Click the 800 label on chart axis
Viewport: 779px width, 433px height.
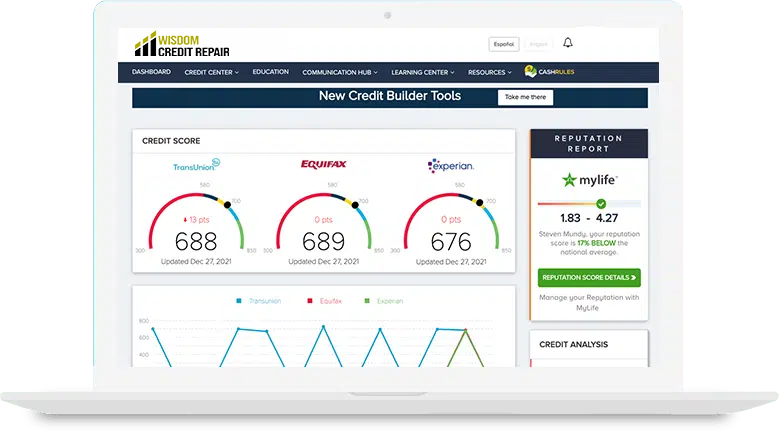pyautogui.click(x=144, y=321)
